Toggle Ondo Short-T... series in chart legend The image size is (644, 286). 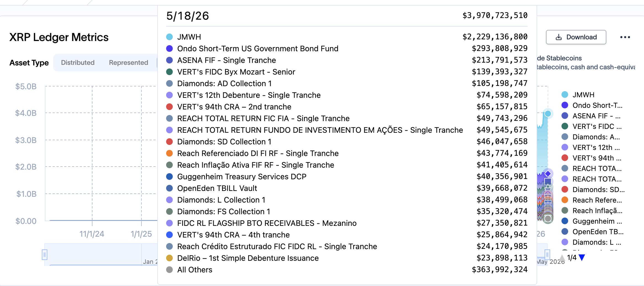(x=592, y=105)
